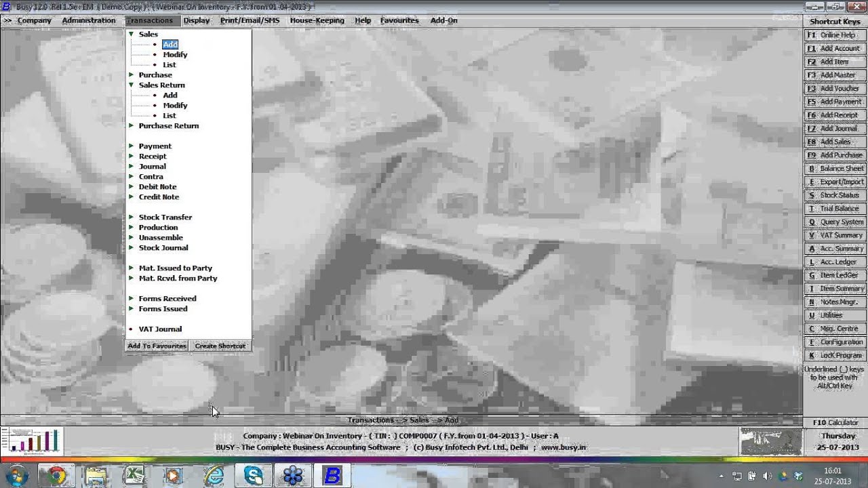The width and height of the screenshot is (868, 488).
Task: Open the Favourites menu
Action: [399, 20]
